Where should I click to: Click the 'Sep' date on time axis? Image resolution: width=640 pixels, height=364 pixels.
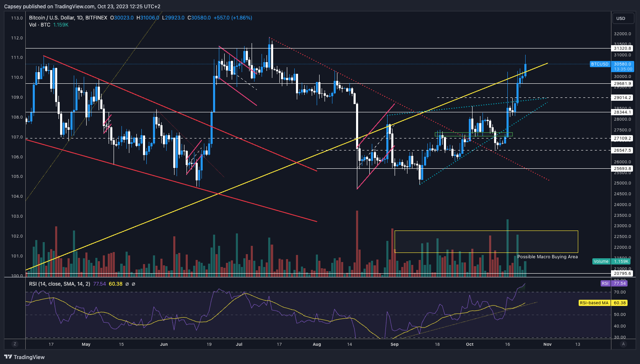click(x=394, y=344)
